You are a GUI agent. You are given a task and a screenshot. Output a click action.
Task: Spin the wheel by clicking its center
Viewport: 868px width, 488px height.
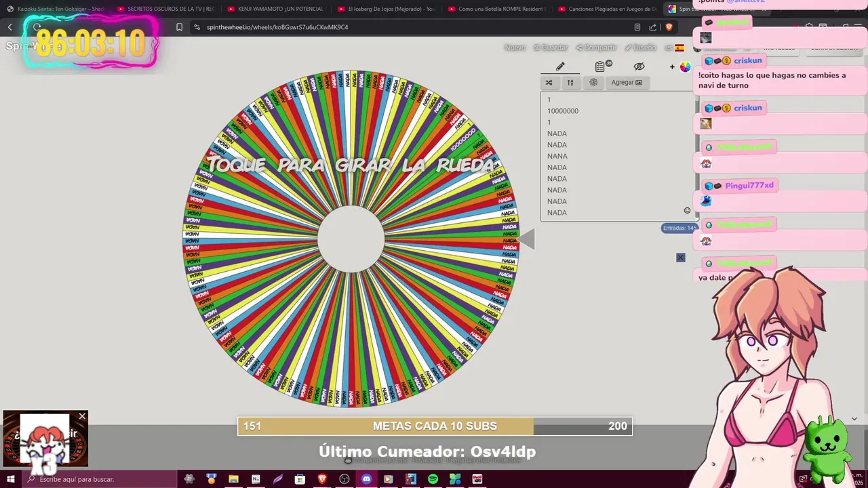coord(351,239)
